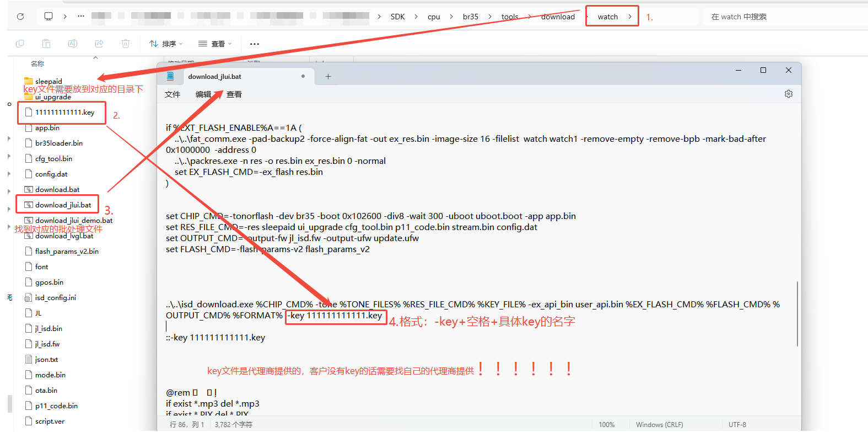Add a new Notepad tab
Image resolution: width=868 pixels, height=432 pixels.
[328, 77]
